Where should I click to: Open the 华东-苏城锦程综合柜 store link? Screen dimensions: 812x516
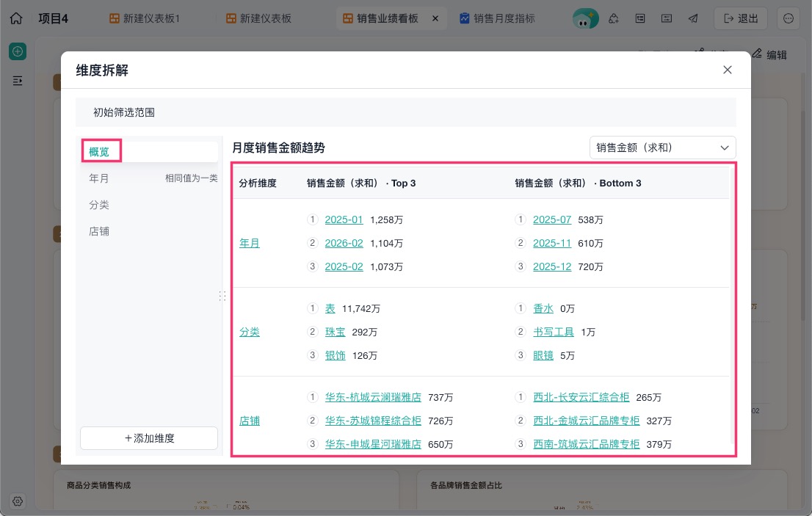[373, 421]
